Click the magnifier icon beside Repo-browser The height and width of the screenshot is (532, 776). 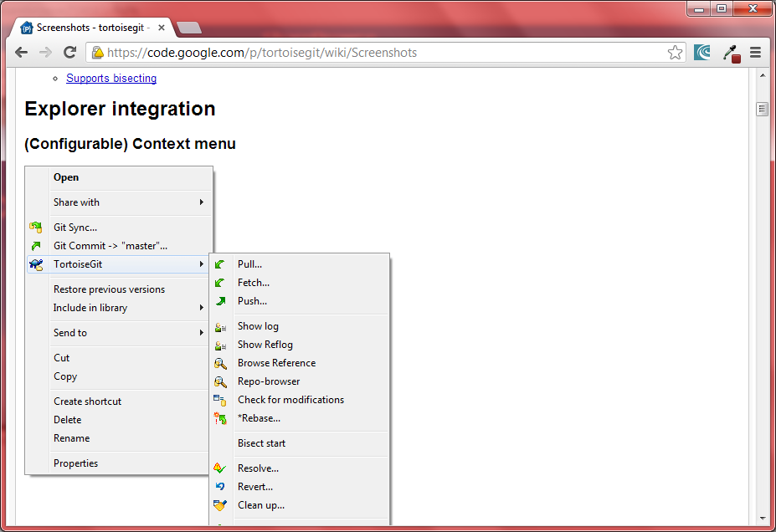[x=220, y=381]
